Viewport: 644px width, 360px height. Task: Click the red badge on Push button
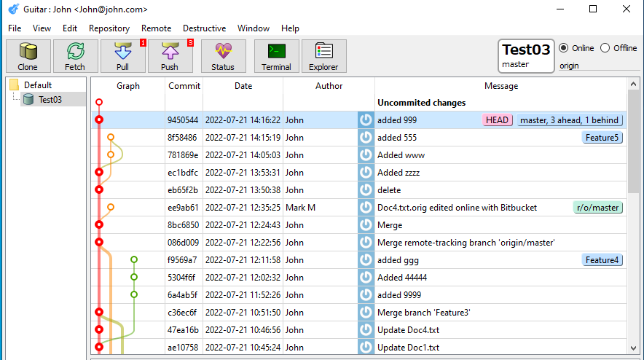pyautogui.click(x=191, y=43)
